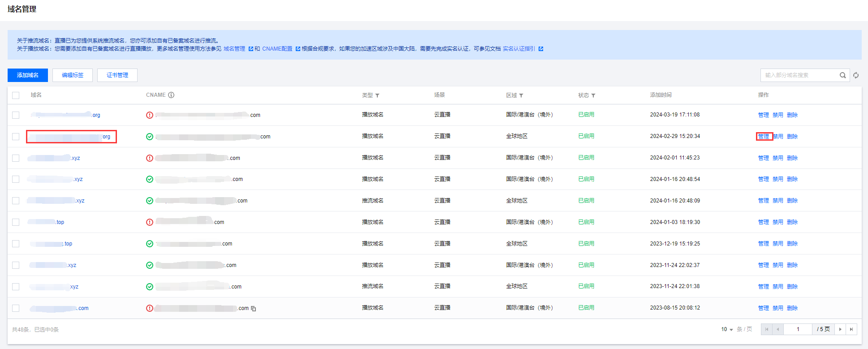Jump to last page with pagination icon
This screenshot has width=868, height=349.
click(x=851, y=329)
